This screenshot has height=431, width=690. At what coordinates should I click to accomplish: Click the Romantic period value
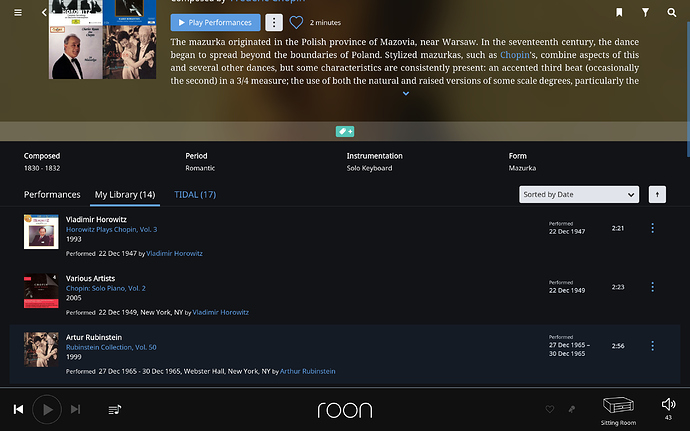[200, 168]
